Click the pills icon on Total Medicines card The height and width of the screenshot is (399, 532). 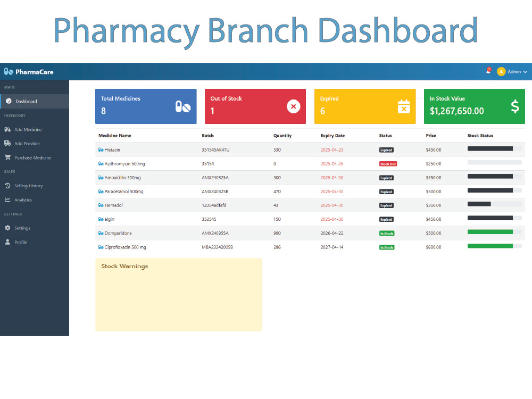183,106
